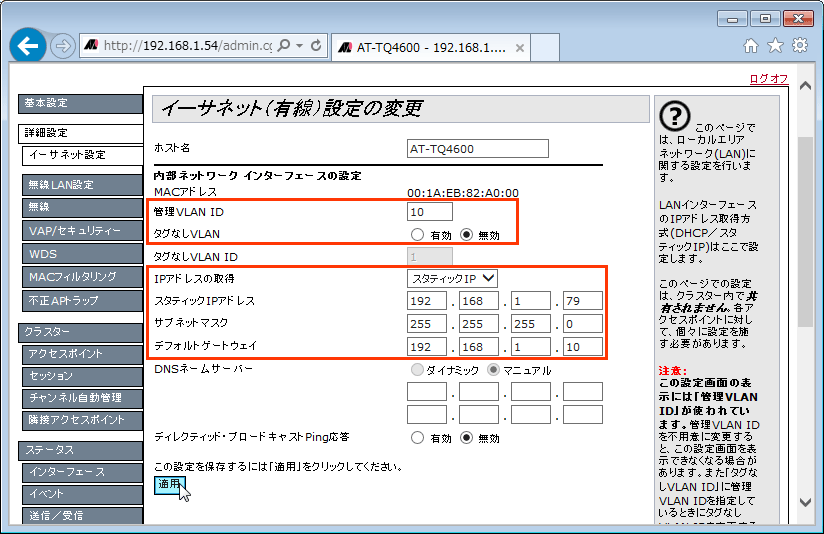This screenshot has height=534, width=824.
Task: Open WDS sidebar item
Action: pyautogui.click(x=83, y=254)
